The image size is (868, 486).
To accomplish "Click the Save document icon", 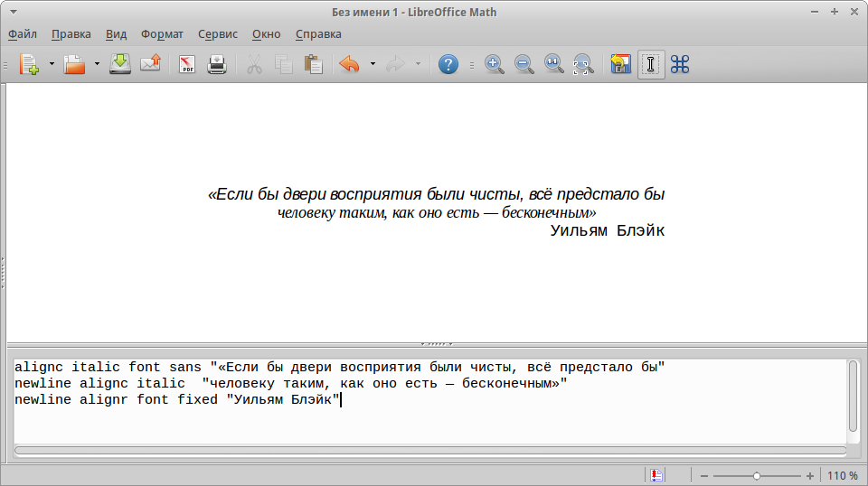I will (120, 64).
